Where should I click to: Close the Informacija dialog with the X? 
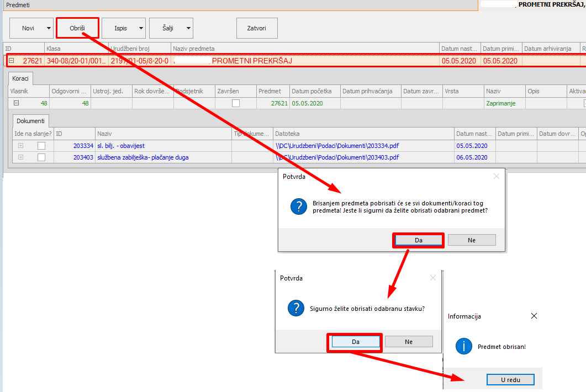(x=534, y=316)
